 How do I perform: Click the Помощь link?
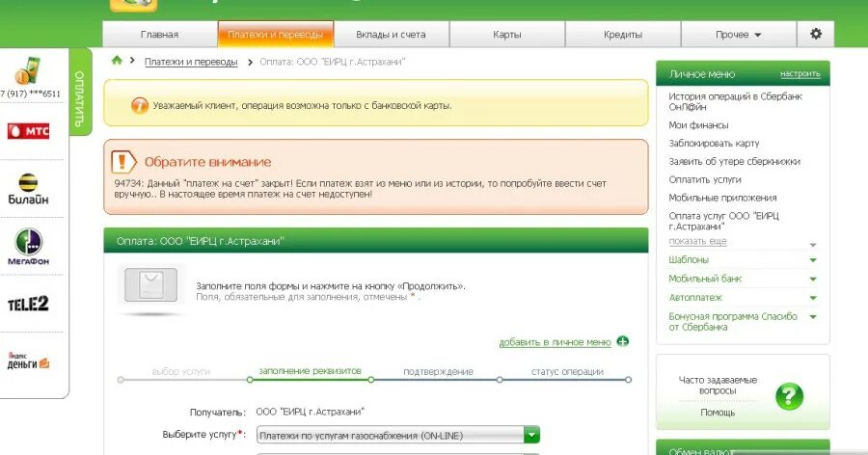(718, 413)
